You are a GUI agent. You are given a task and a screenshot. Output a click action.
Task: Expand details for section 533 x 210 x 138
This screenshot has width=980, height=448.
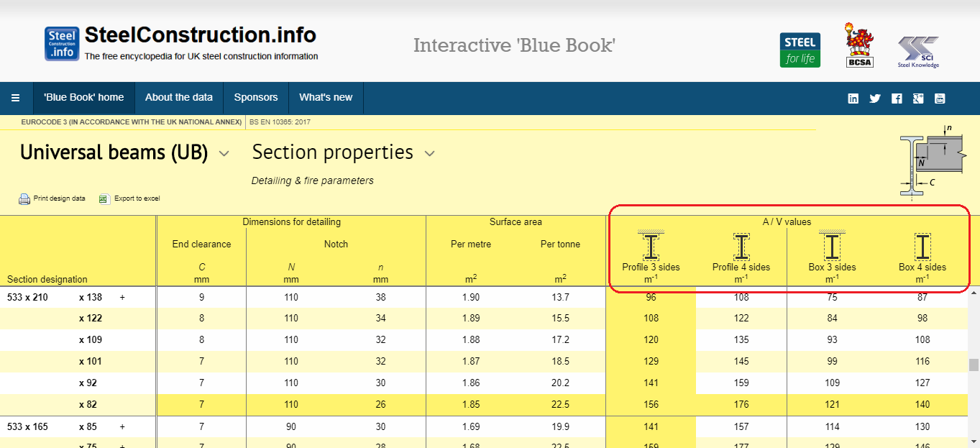click(122, 296)
